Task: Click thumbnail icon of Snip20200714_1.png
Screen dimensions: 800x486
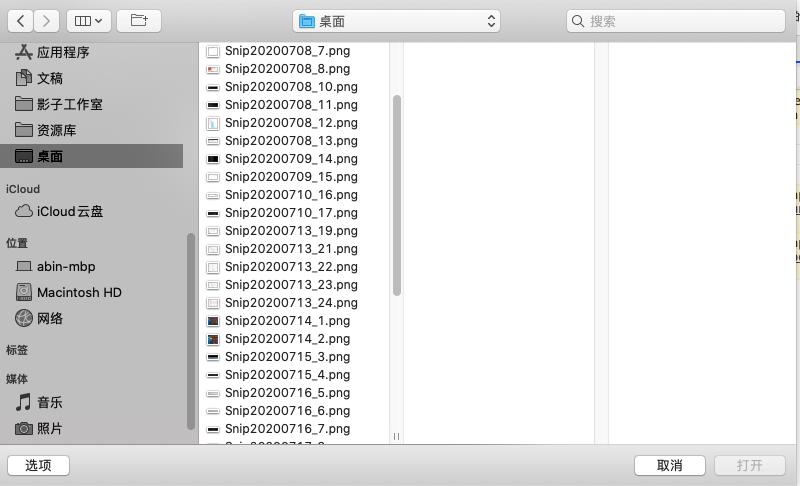Action: click(x=213, y=321)
